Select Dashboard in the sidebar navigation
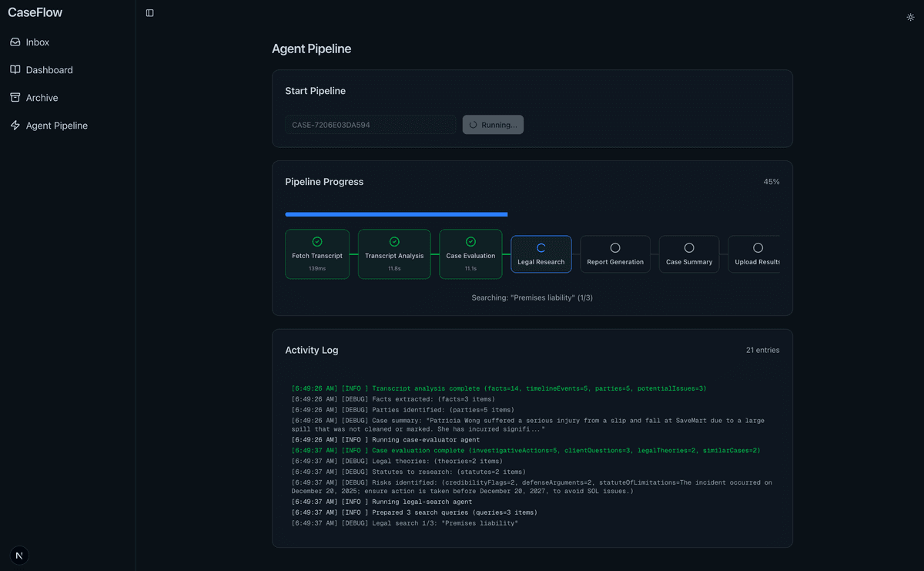This screenshot has width=924, height=571. click(x=48, y=69)
